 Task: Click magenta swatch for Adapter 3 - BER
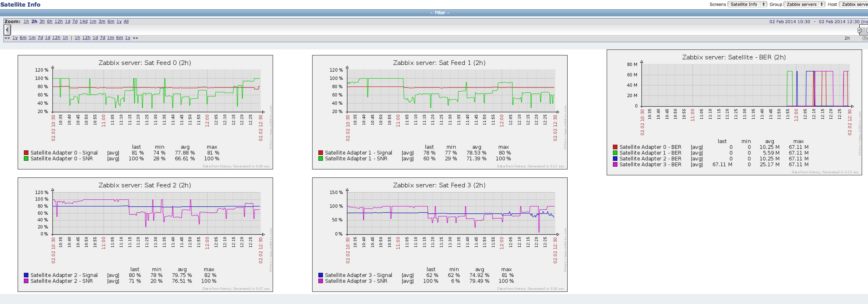pos(615,164)
